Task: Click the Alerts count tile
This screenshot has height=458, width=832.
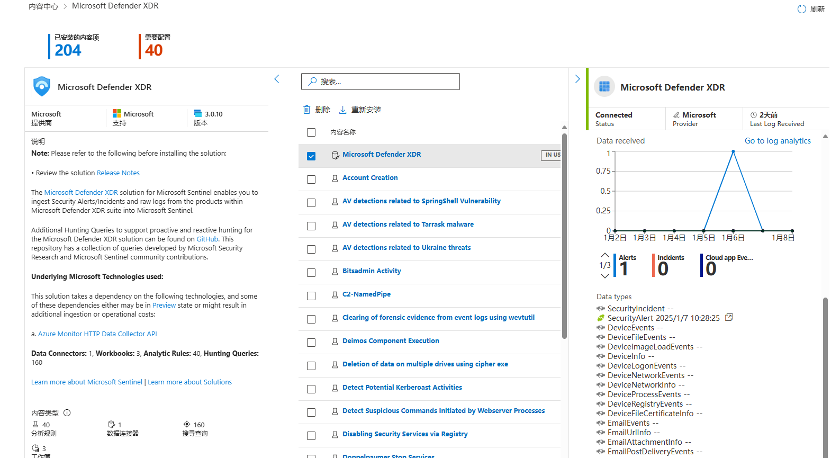Action: click(x=625, y=265)
